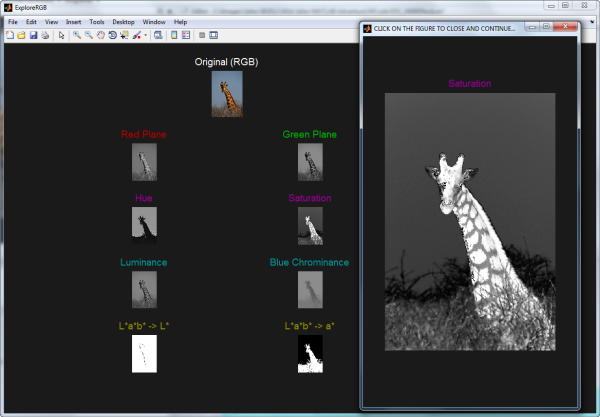This screenshot has width=600, height=417.
Task: Open the Desktop menu
Action: [x=123, y=21]
